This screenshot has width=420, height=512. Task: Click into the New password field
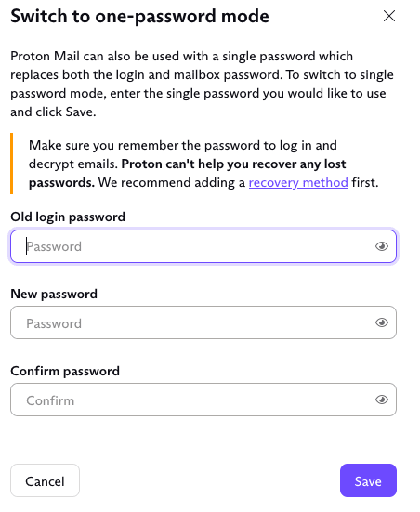pos(203,322)
